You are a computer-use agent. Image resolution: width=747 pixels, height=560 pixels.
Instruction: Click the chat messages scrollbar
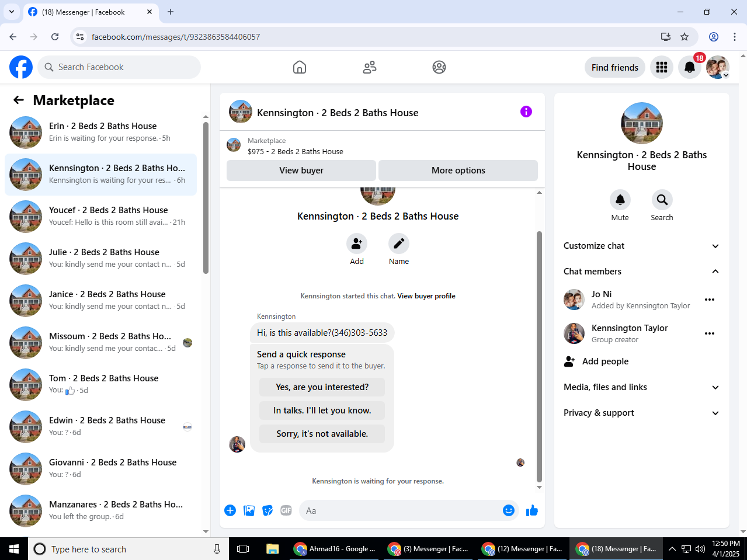pyautogui.click(x=539, y=356)
